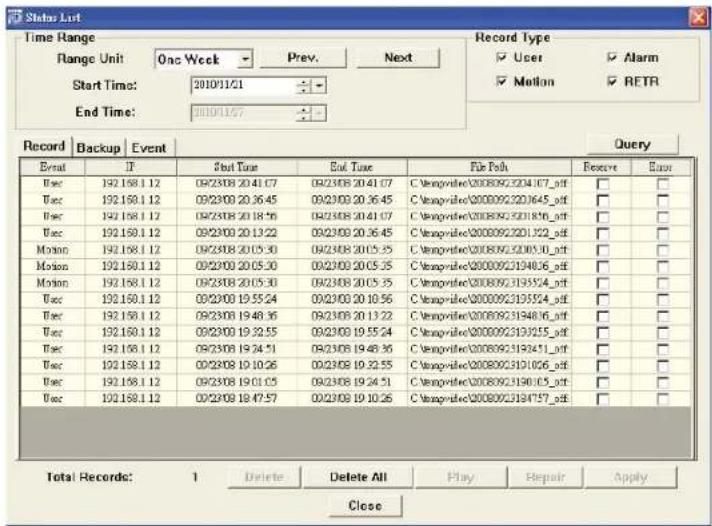Image resolution: width=712 pixels, height=526 pixels.
Task: Sort by the Event column header
Action: click(53, 167)
